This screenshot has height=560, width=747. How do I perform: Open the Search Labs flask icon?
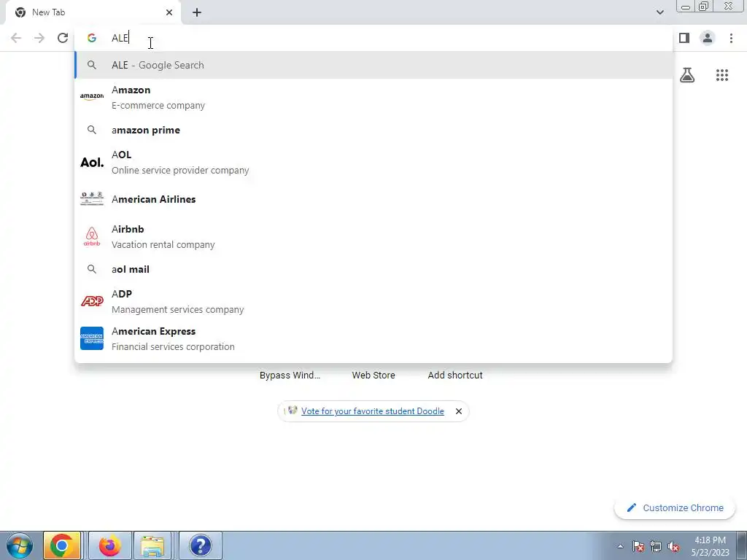click(687, 75)
